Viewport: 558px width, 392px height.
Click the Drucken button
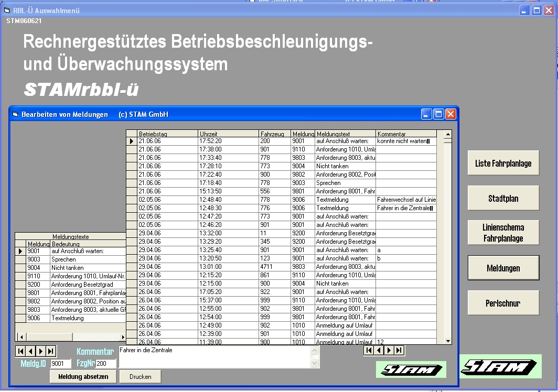pos(140,376)
